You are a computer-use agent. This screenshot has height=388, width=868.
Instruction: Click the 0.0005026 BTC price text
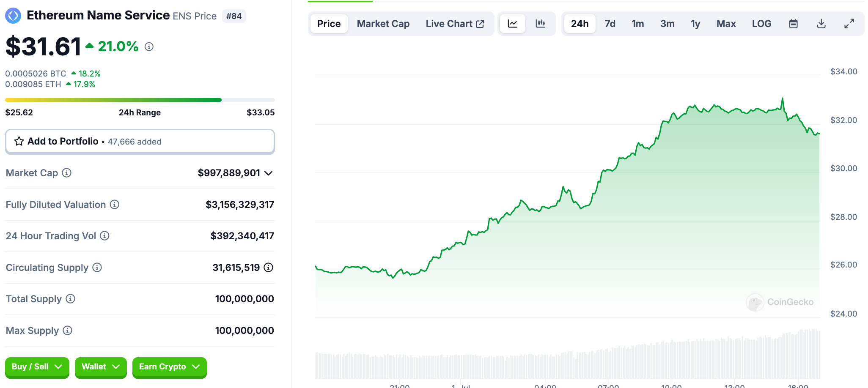pos(36,74)
